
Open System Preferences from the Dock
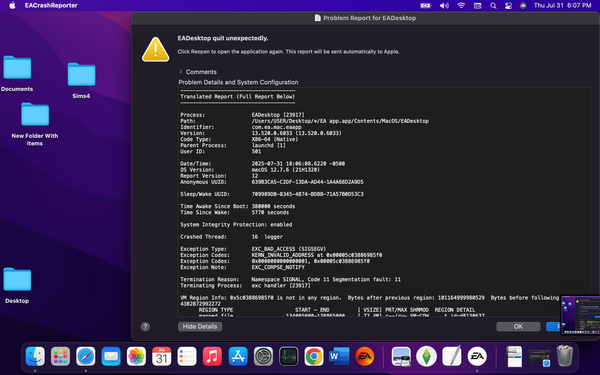(263, 356)
